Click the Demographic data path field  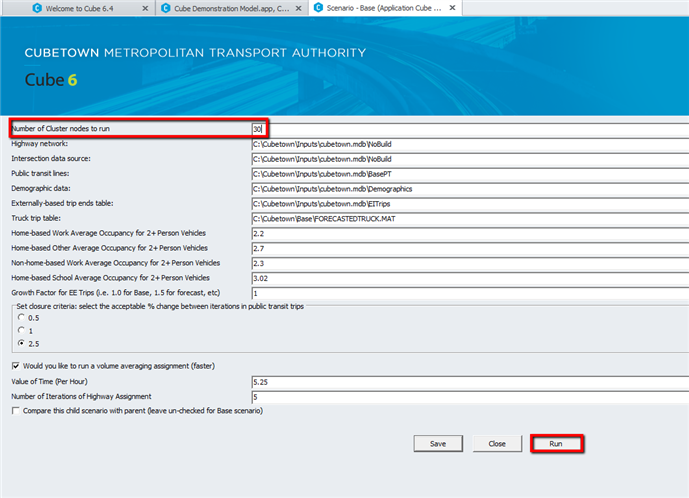pos(470,189)
